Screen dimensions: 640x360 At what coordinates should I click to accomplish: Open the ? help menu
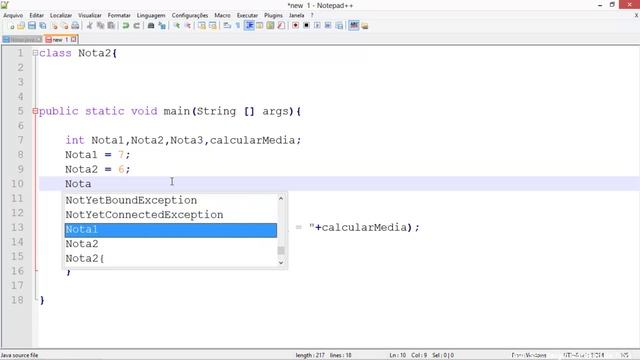click(312, 15)
